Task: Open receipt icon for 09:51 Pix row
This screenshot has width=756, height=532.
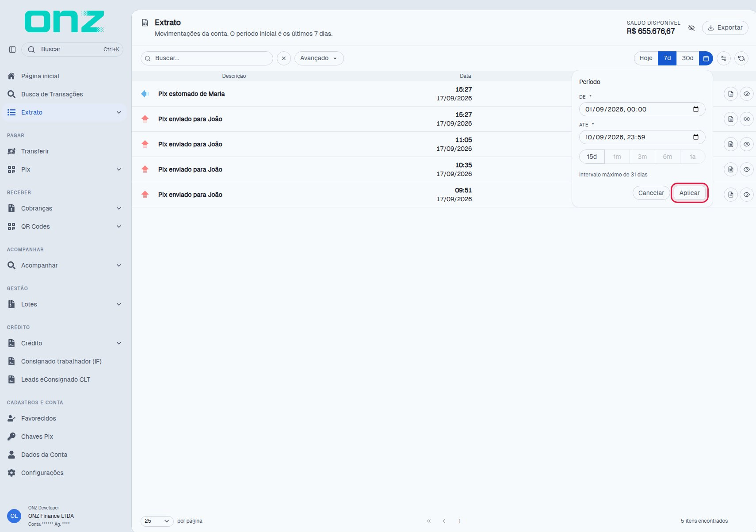Action: pos(731,195)
